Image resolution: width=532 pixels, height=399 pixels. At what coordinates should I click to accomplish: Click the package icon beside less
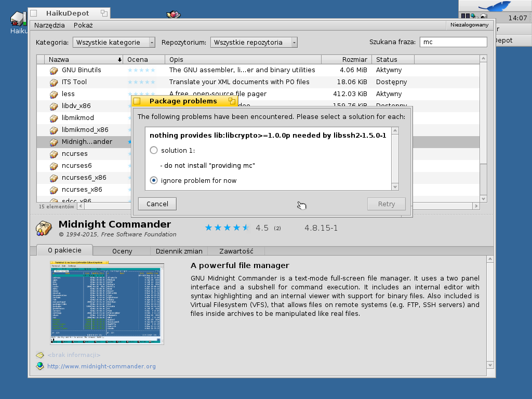pos(54,95)
